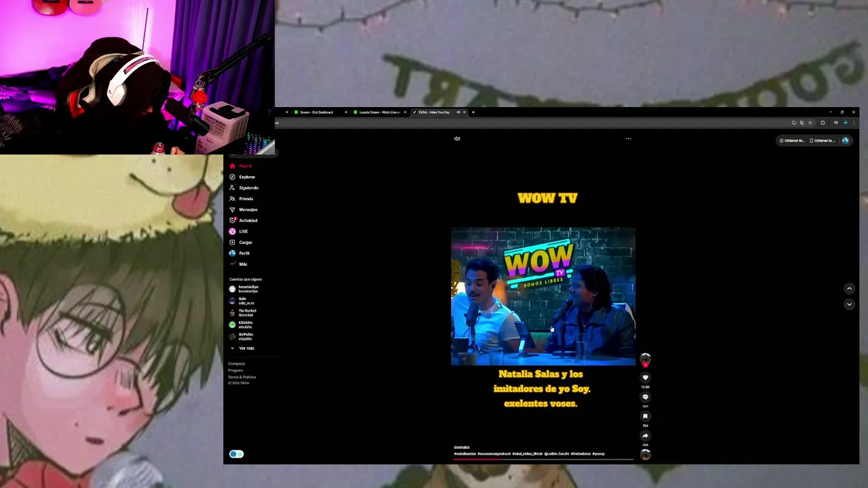Open ElZubito followed account

click(x=241, y=325)
